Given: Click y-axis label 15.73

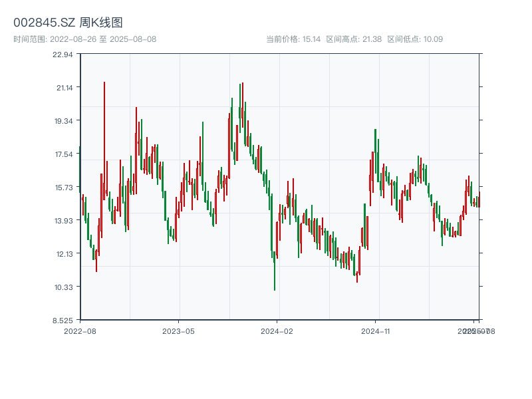Looking at the screenshot, I should pyautogui.click(x=64, y=188).
